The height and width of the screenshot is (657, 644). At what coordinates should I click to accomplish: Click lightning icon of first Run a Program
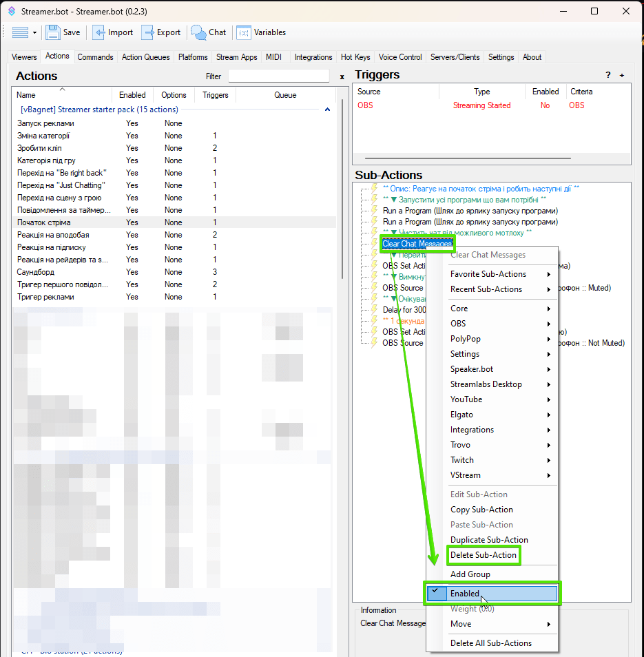pyautogui.click(x=374, y=211)
